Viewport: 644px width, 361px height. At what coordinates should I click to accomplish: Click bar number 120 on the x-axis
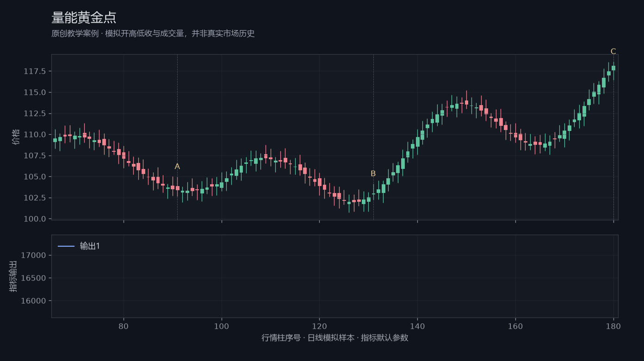tap(319, 326)
